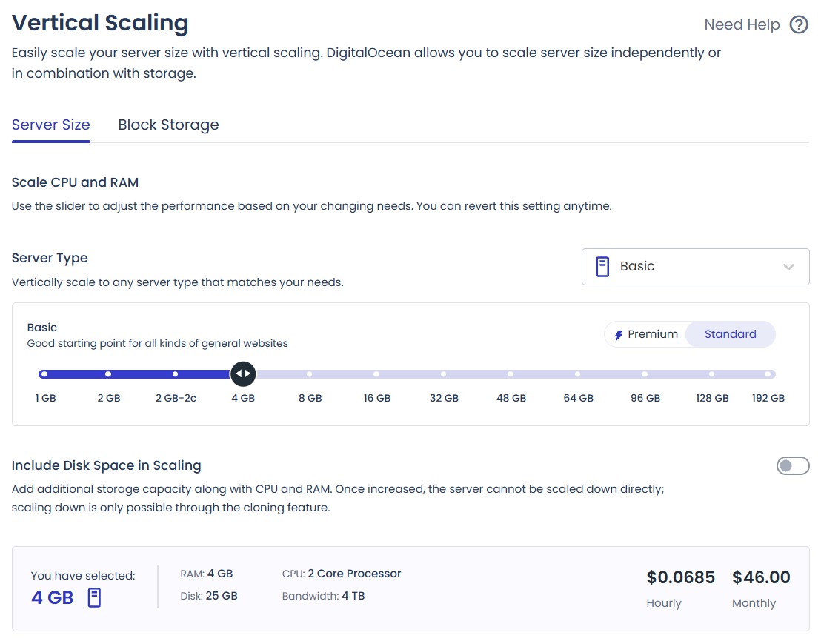
Task: Click the 192 GB label below the slider
Action: pyautogui.click(x=768, y=398)
